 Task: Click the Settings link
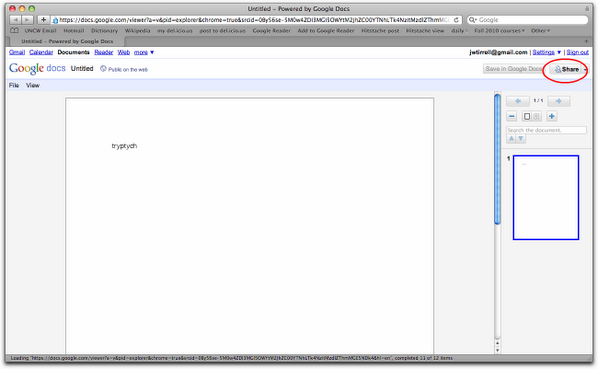[543, 52]
